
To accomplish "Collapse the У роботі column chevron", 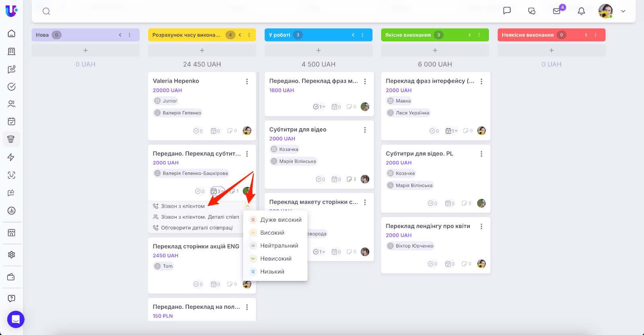I will tap(353, 35).
